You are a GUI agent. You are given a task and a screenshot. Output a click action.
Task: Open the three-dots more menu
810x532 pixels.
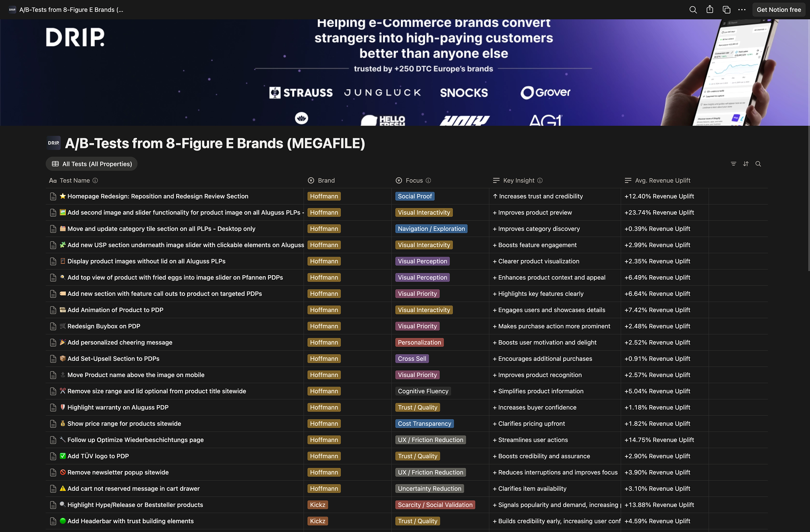coord(742,10)
